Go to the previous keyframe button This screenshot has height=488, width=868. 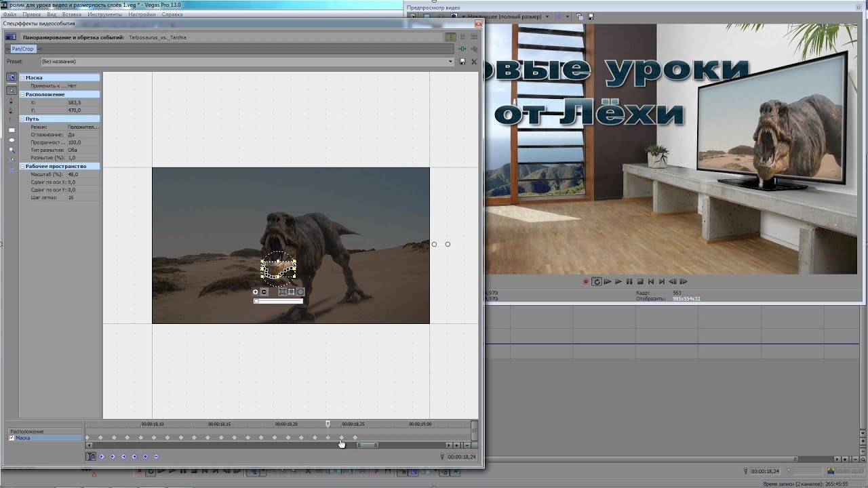point(113,457)
